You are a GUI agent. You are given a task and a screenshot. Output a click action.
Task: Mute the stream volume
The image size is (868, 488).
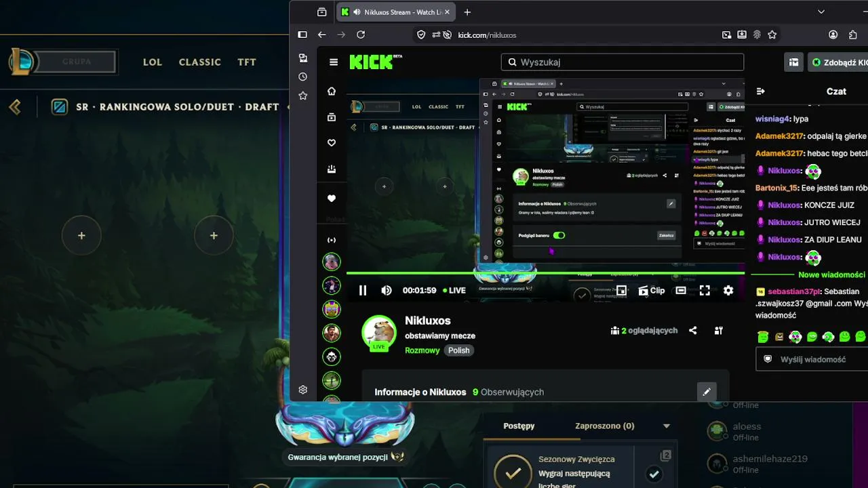(387, 290)
